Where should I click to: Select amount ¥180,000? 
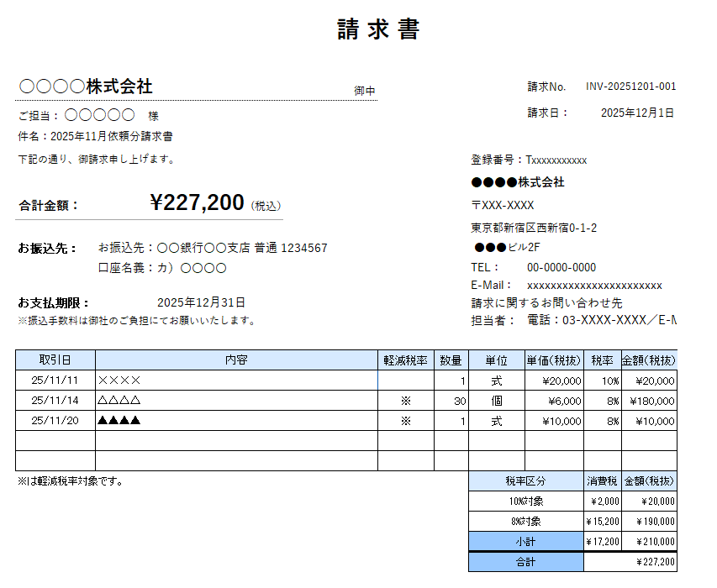pyautogui.click(x=649, y=401)
